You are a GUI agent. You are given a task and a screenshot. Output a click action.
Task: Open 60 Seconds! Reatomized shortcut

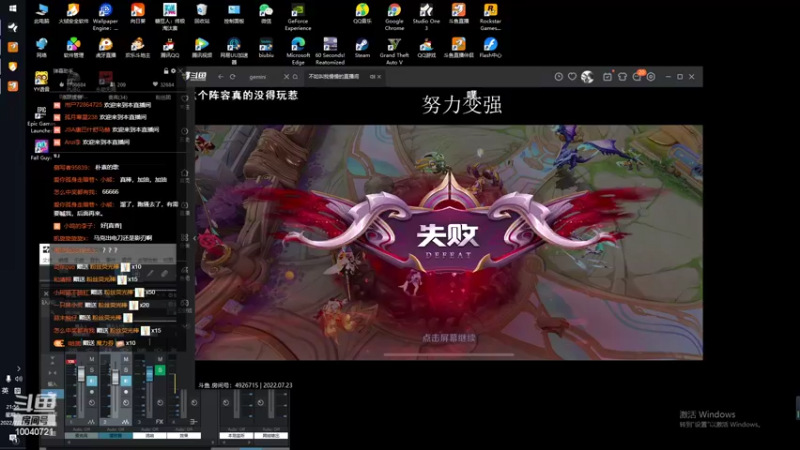pos(330,51)
